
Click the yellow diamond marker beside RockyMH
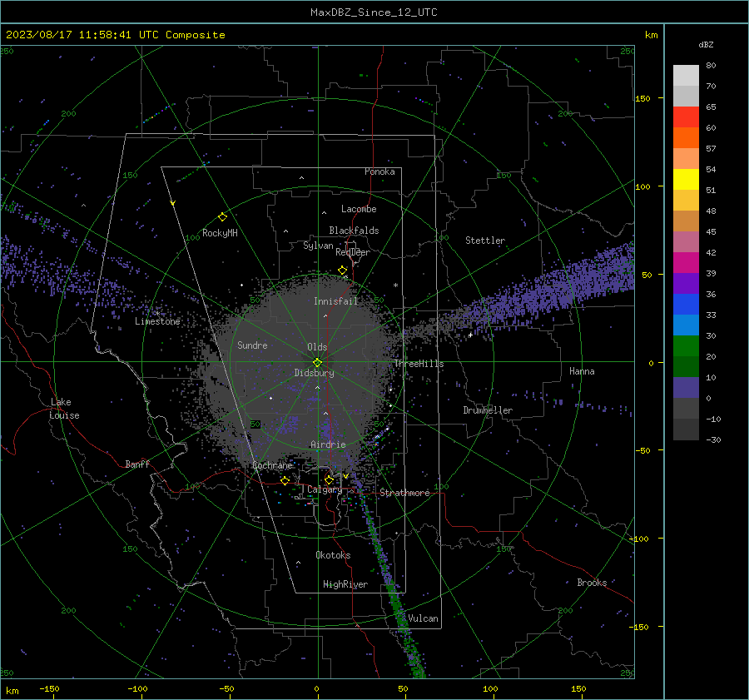pyautogui.click(x=222, y=217)
